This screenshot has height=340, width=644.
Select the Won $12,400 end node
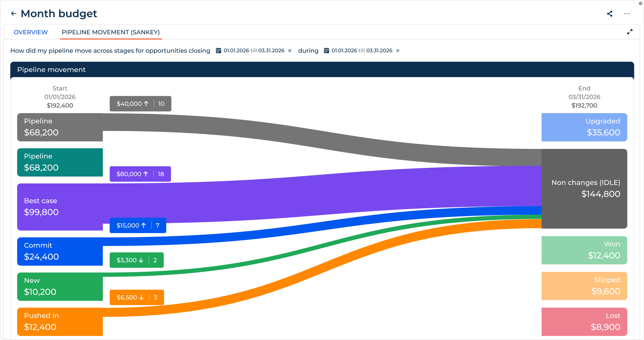coord(584,250)
